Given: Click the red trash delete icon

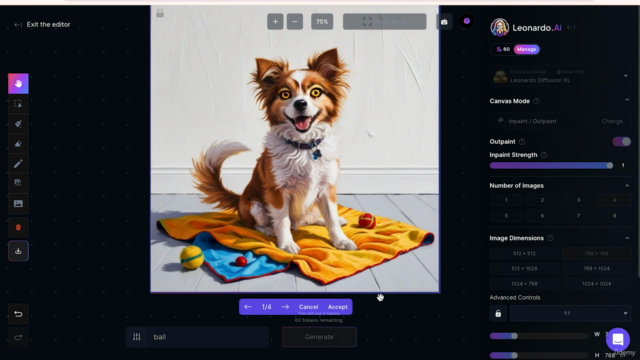Looking at the screenshot, I should pyautogui.click(x=18, y=227).
